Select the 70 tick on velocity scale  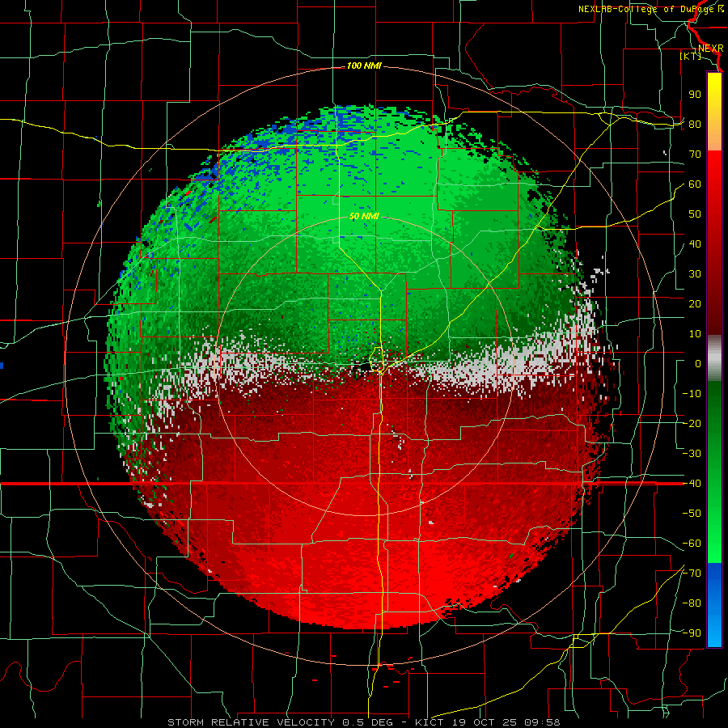[695, 154]
